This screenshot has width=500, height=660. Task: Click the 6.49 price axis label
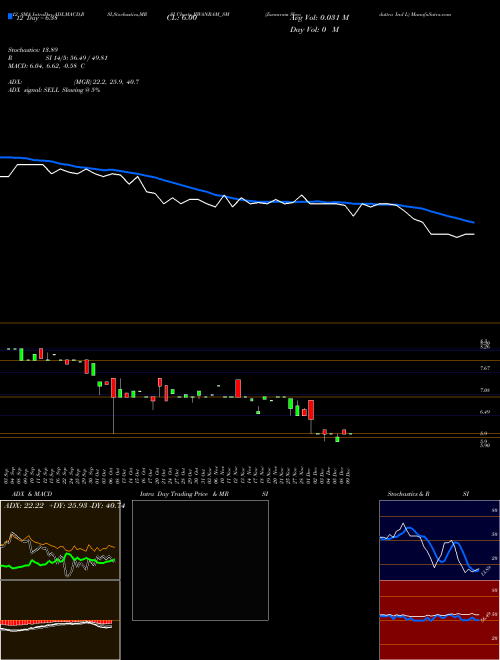coord(484,412)
